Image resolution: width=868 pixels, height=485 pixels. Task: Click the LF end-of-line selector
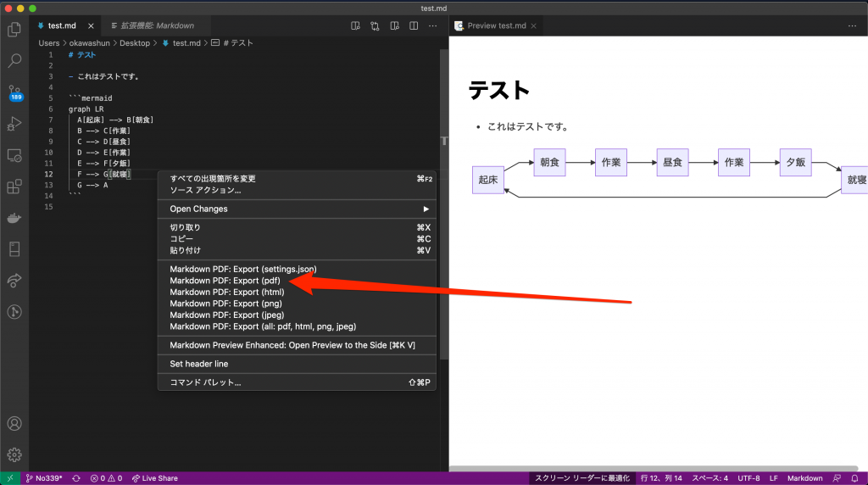coord(773,478)
